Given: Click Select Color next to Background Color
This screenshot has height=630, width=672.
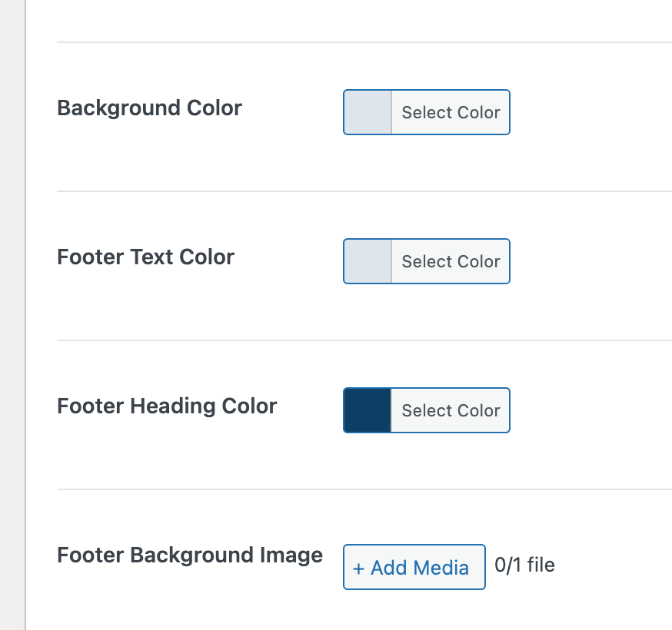Looking at the screenshot, I should click(451, 112).
